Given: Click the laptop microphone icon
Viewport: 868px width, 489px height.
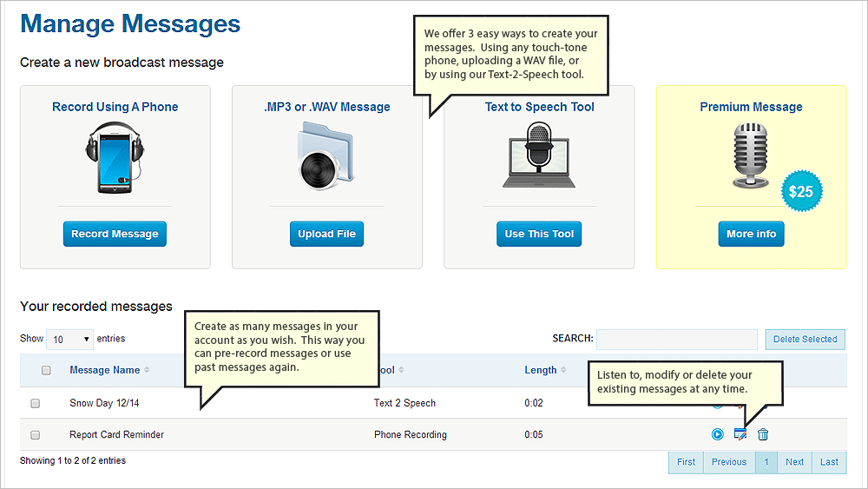Looking at the screenshot, I should (x=539, y=155).
